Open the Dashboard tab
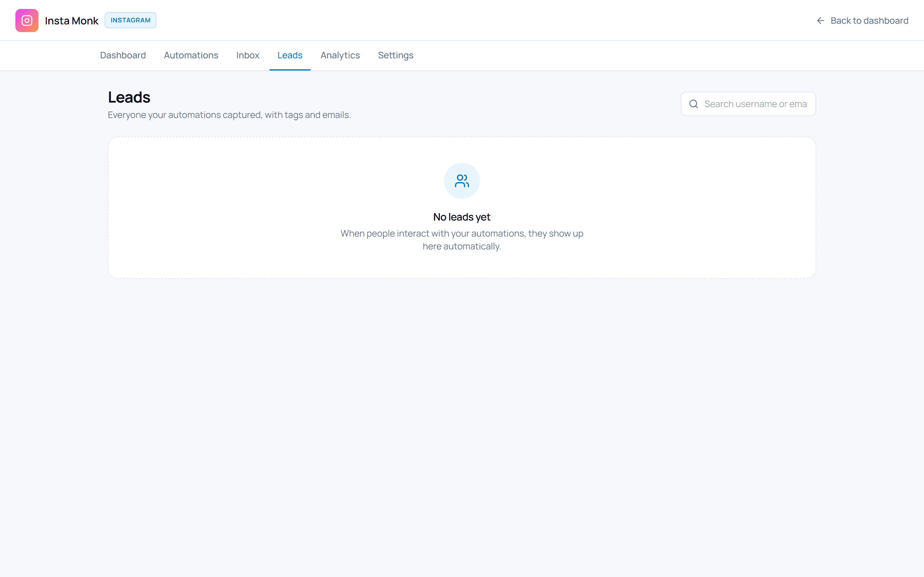The height and width of the screenshot is (577, 924). pyautogui.click(x=123, y=55)
